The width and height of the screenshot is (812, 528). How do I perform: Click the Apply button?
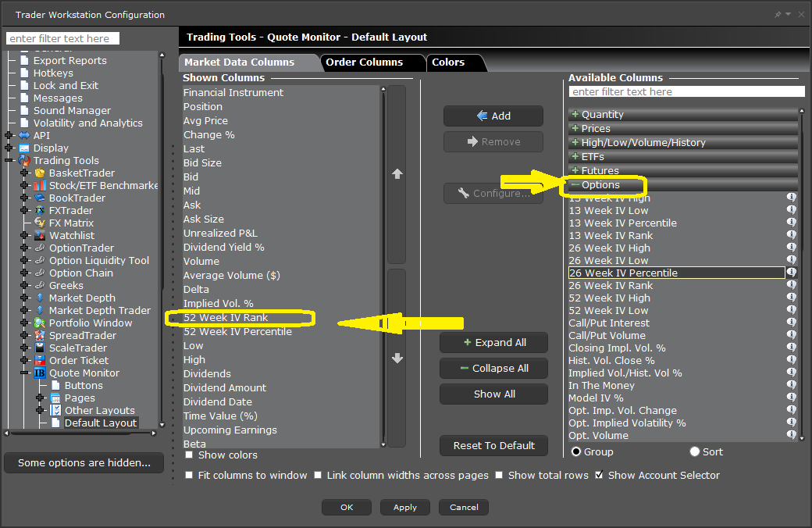point(405,507)
